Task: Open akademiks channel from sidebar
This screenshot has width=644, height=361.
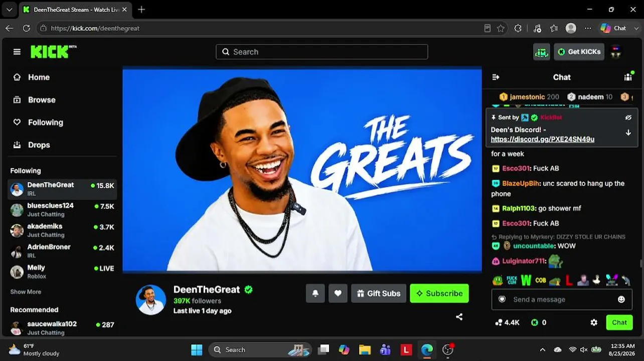Action: tap(62, 230)
